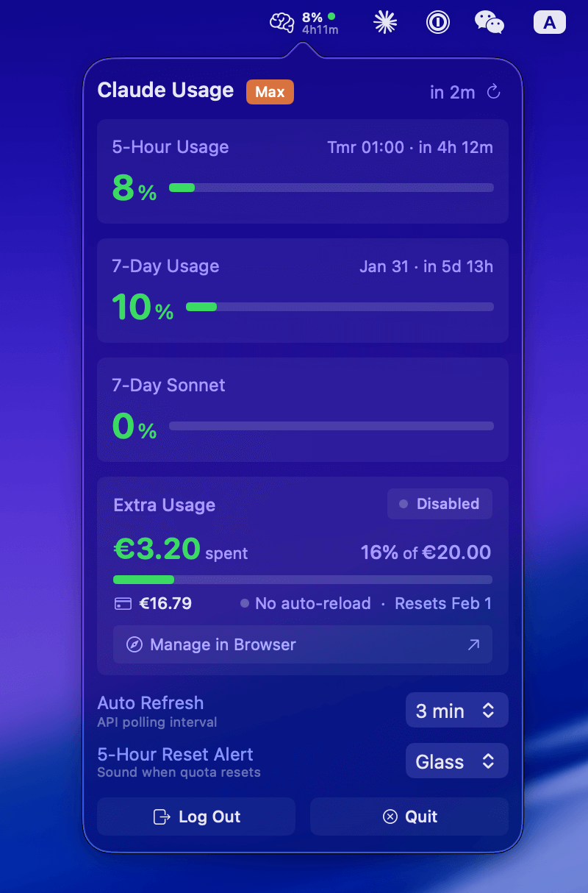Click the 7-Day Usage progress bar
The height and width of the screenshot is (893, 588).
coord(340,307)
